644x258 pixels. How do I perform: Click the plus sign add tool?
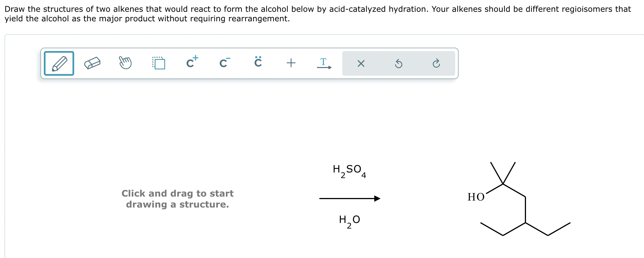[291, 63]
